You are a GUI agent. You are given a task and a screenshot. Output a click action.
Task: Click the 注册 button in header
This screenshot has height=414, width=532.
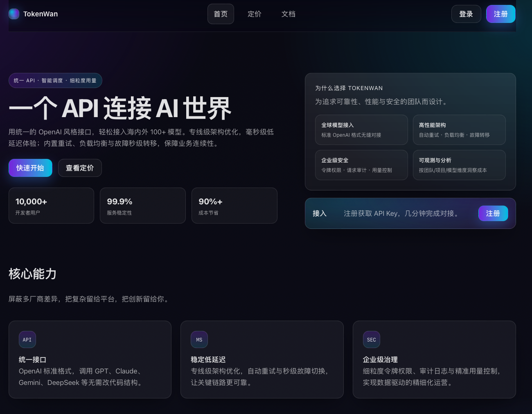[x=501, y=14]
